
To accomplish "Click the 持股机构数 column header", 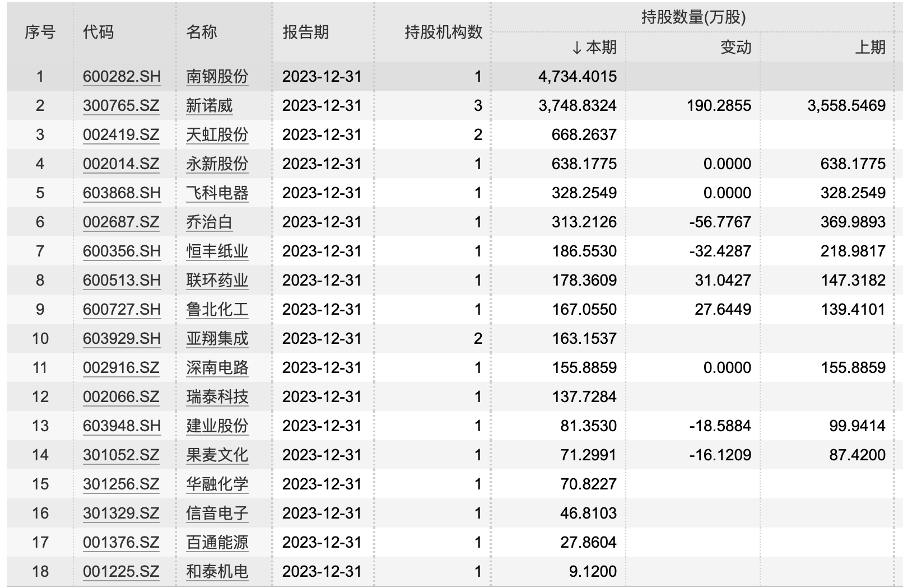I will 443,32.
